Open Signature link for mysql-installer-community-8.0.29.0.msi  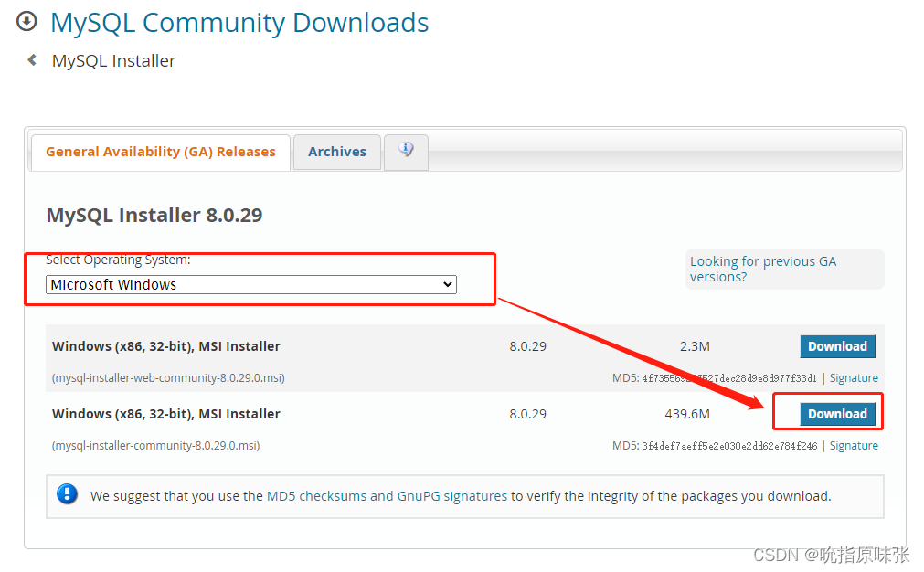pos(854,446)
